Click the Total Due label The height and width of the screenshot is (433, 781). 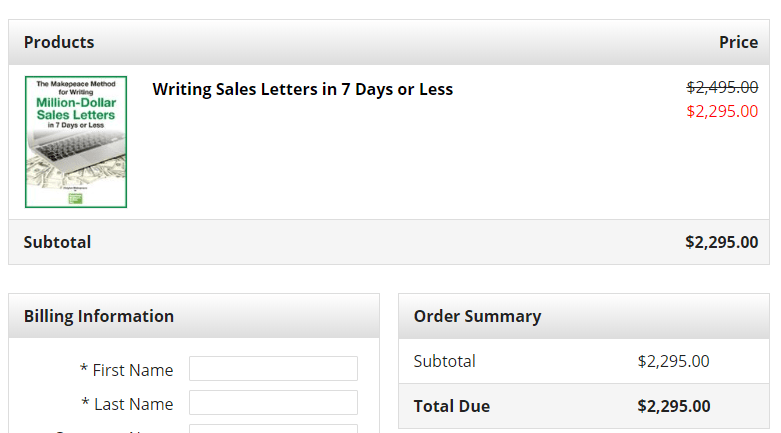coord(452,406)
